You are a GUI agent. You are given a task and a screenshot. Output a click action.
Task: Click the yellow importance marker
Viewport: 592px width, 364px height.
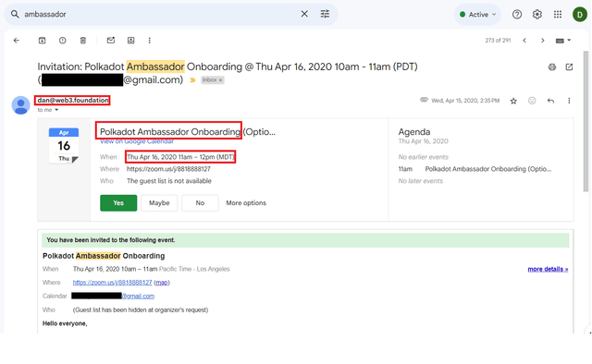coord(192,80)
